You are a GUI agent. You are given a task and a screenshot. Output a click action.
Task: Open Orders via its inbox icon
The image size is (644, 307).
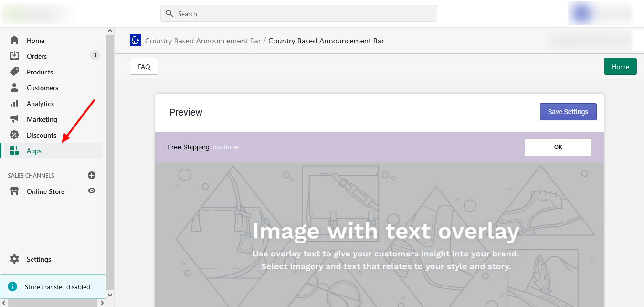(x=14, y=56)
